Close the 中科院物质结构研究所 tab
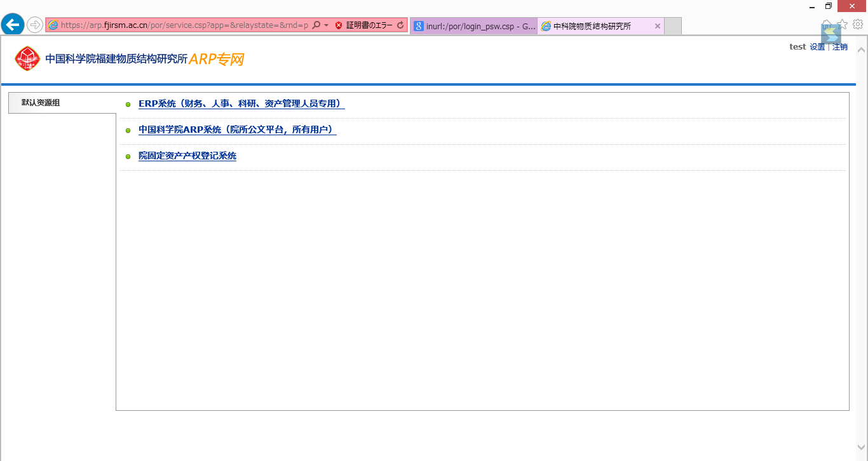The image size is (868, 461). click(658, 26)
